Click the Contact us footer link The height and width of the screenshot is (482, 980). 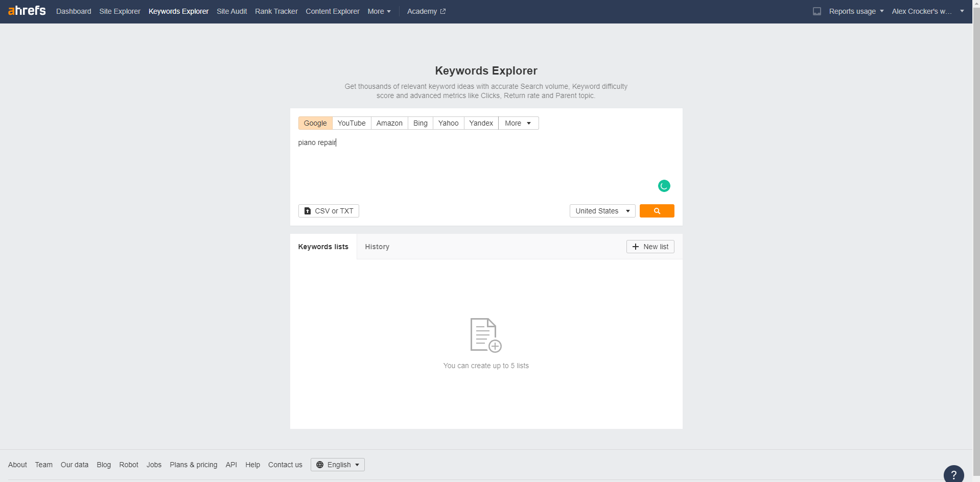click(285, 465)
